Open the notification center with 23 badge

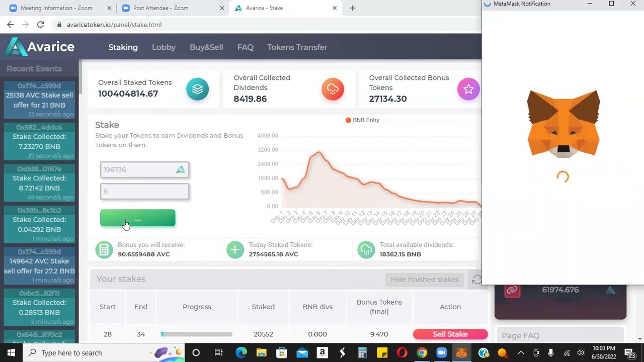click(631, 352)
